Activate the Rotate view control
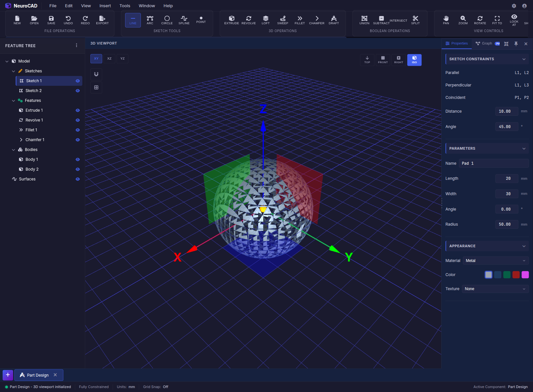 click(480, 20)
